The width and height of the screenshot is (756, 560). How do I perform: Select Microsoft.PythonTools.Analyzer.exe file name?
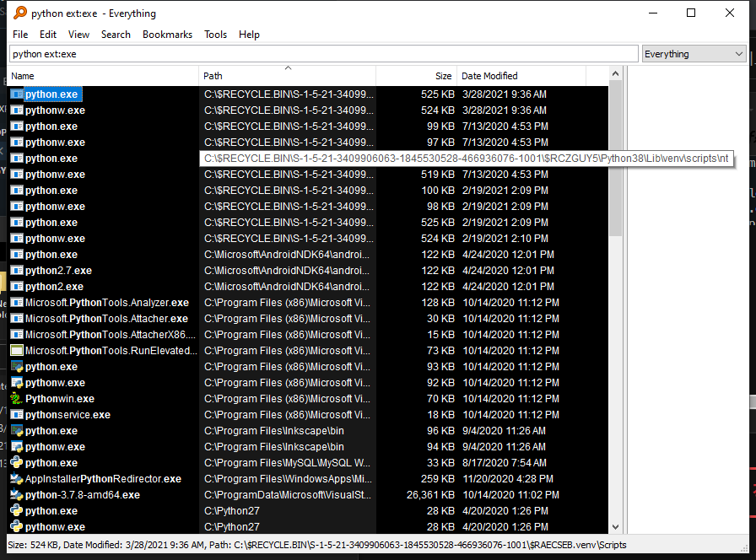[107, 302]
